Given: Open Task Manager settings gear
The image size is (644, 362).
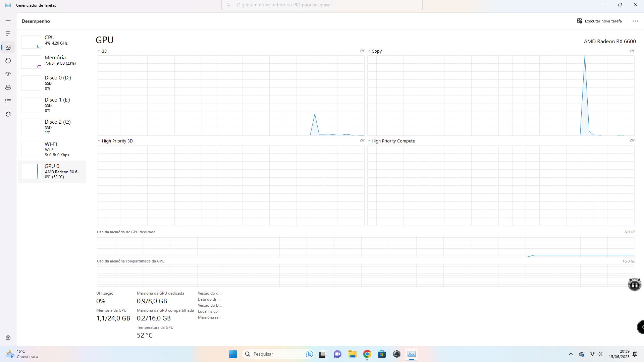Looking at the screenshot, I should pos(8,338).
